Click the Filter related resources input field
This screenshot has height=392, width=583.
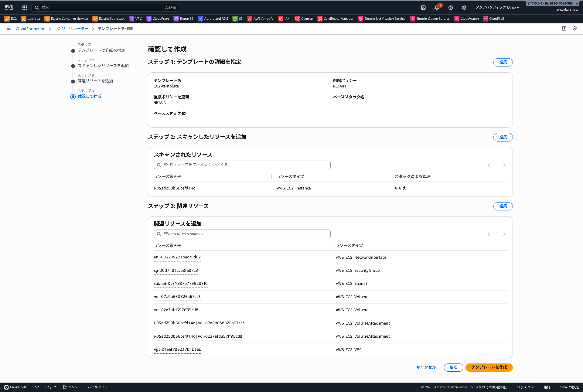pos(242,233)
